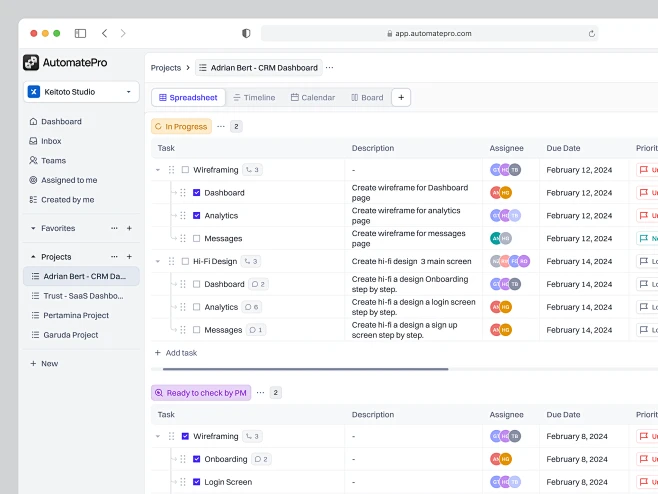
Task: Toggle the Onboarding task checkbox
Action: tap(197, 459)
